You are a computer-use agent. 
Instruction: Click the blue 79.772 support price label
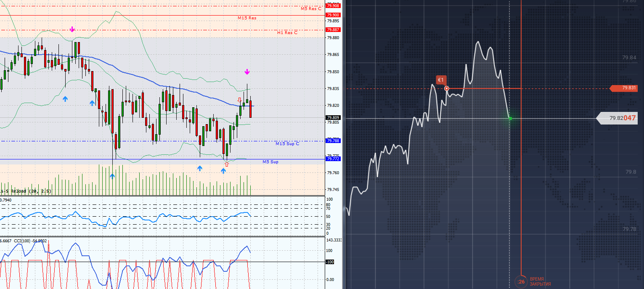pos(333,159)
